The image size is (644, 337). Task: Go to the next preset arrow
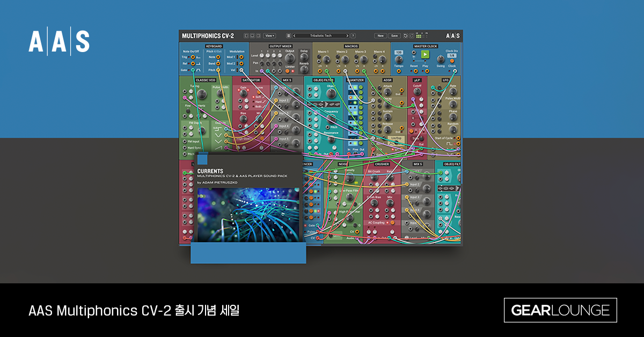click(347, 35)
